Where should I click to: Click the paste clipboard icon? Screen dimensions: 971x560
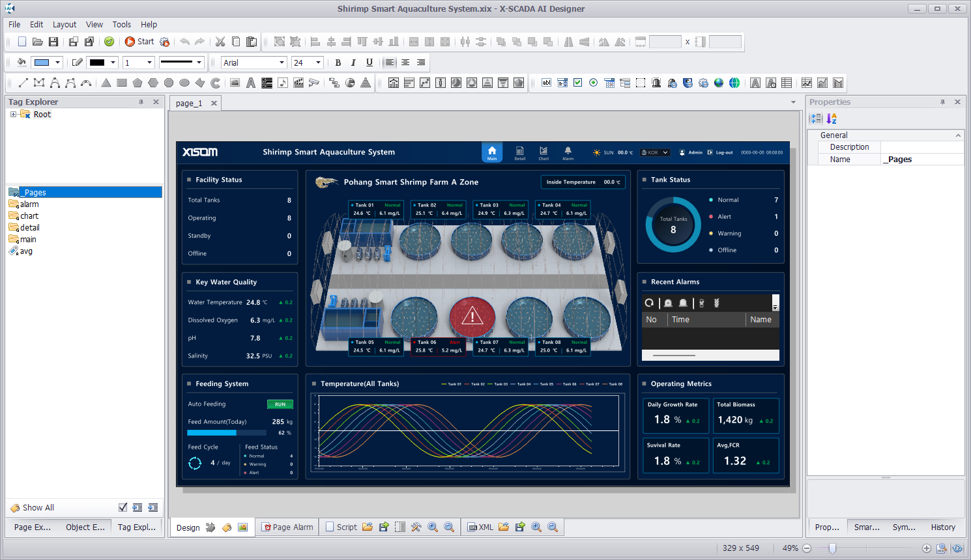coord(252,42)
